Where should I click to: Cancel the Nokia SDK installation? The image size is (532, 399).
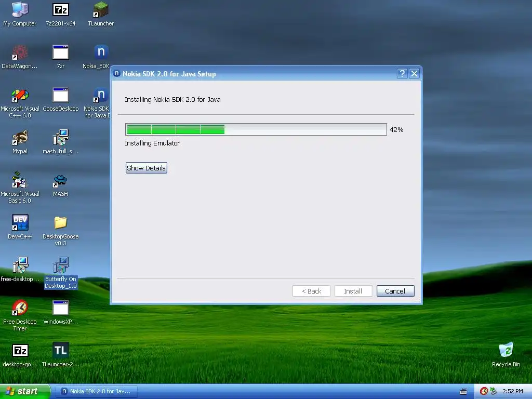(x=395, y=291)
